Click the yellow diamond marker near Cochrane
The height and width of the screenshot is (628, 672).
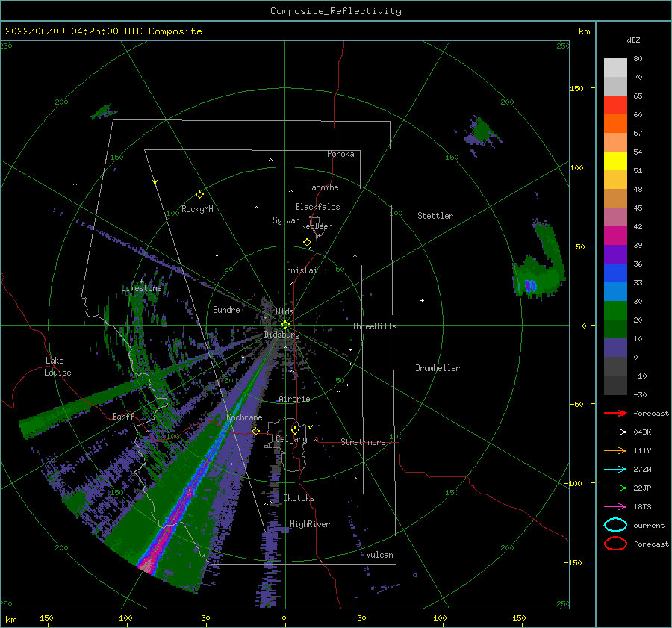tap(255, 431)
